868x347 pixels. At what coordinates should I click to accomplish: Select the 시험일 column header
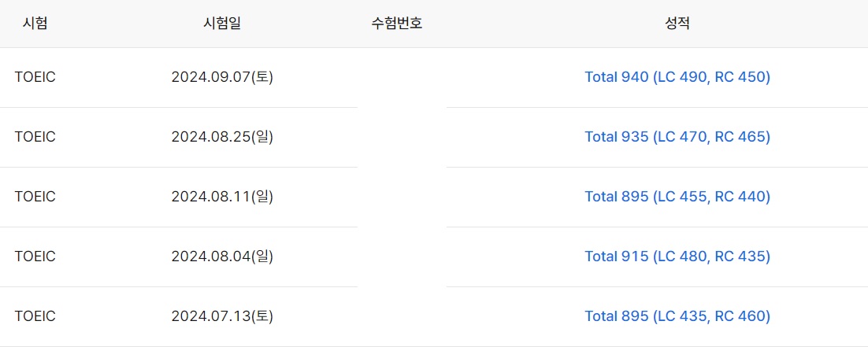click(222, 24)
